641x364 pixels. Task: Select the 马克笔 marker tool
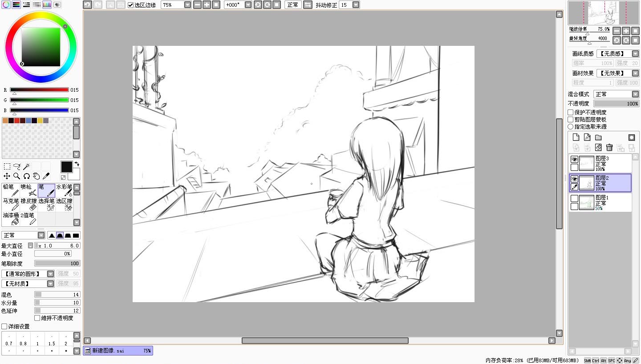pyautogui.click(x=11, y=205)
